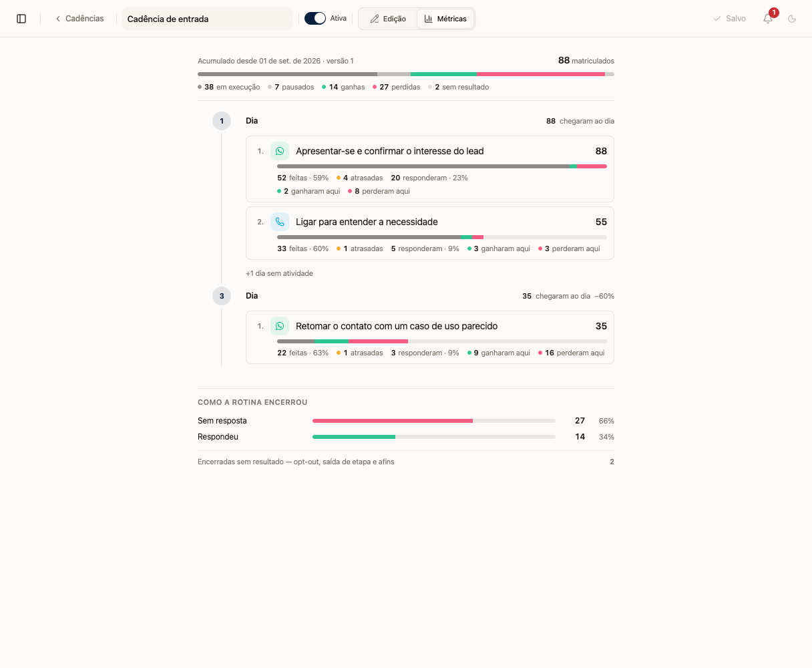Click progress bar of 'Retomar o contato' step
Image resolution: width=812 pixels, height=668 pixels.
(442, 341)
